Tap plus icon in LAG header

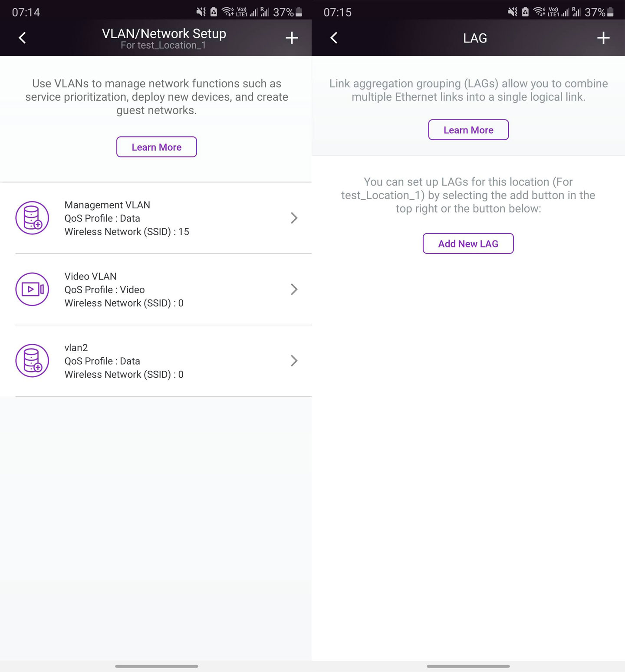(603, 38)
